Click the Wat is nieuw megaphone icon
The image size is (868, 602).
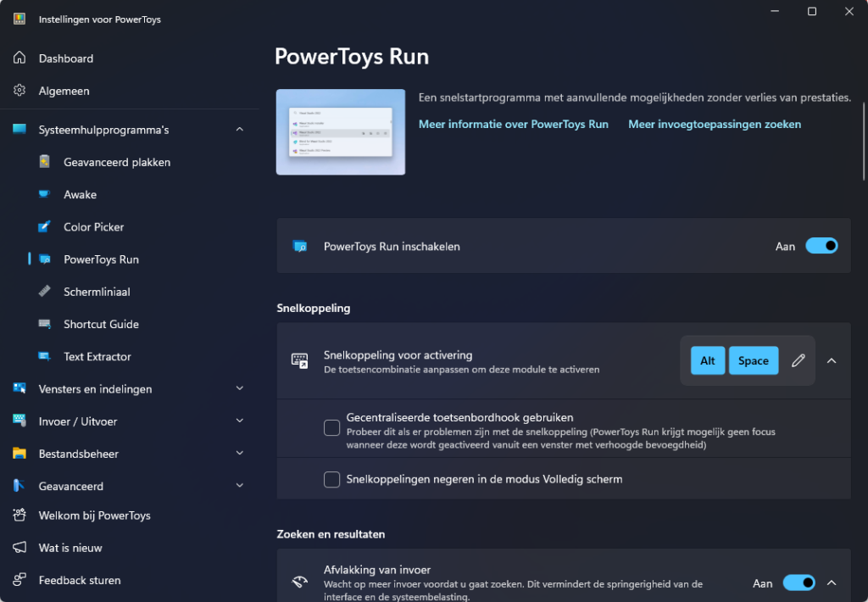[19, 547]
